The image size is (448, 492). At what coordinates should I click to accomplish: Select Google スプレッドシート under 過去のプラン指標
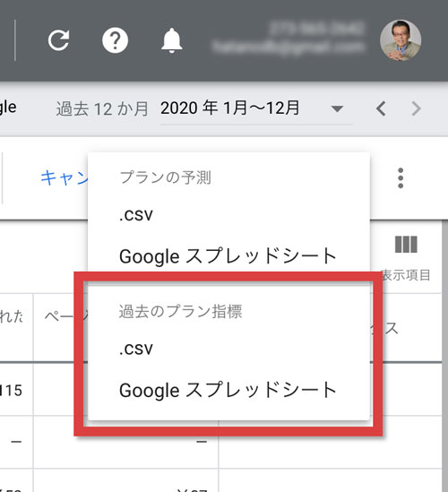point(228,390)
